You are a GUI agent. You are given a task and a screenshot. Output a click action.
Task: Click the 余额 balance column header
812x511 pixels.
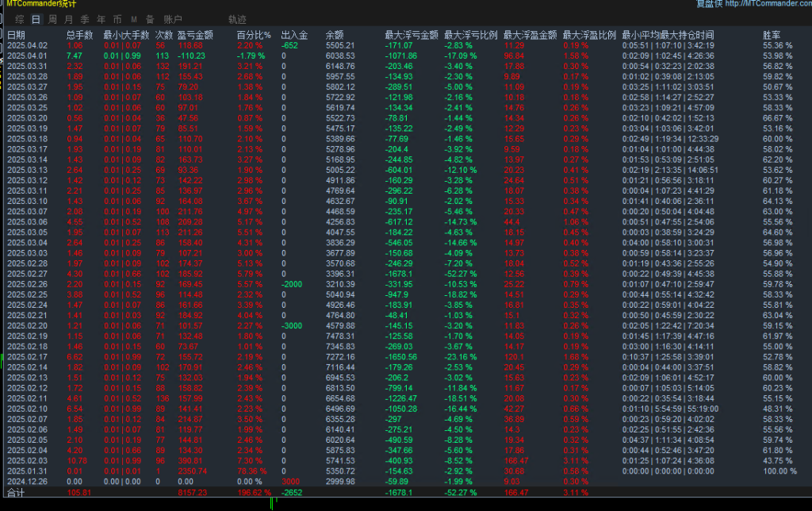click(x=335, y=35)
